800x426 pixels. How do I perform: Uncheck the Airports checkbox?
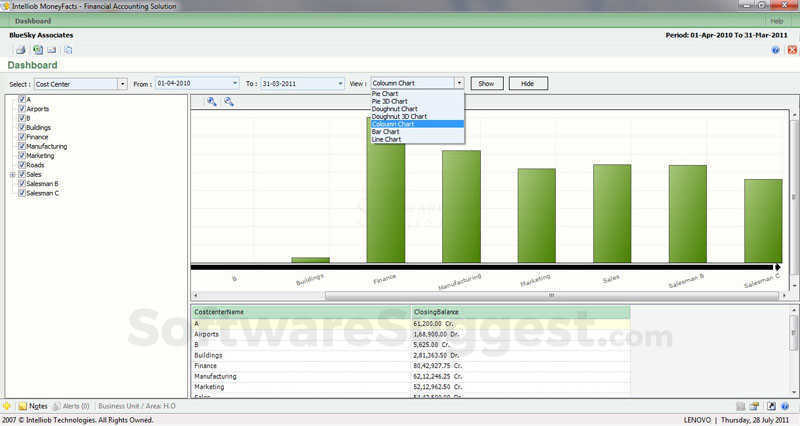[x=22, y=109]
